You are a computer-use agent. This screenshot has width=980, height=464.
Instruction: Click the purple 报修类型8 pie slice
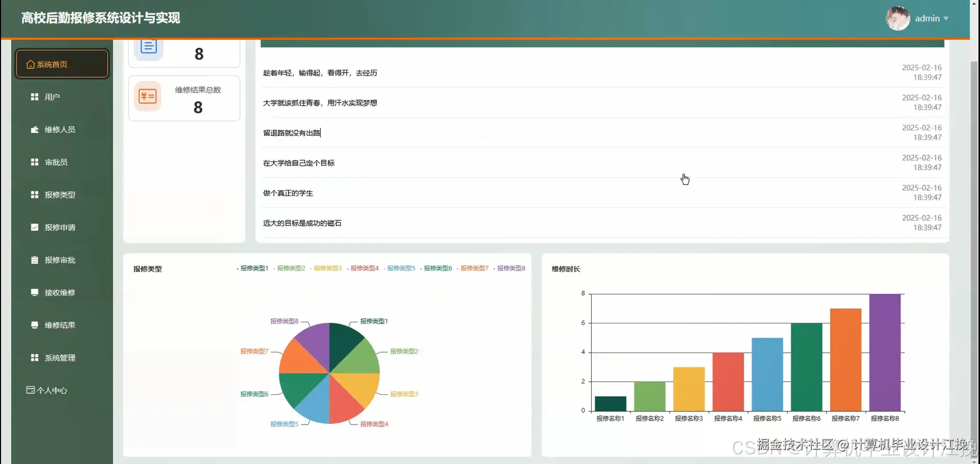pos(316,341)
